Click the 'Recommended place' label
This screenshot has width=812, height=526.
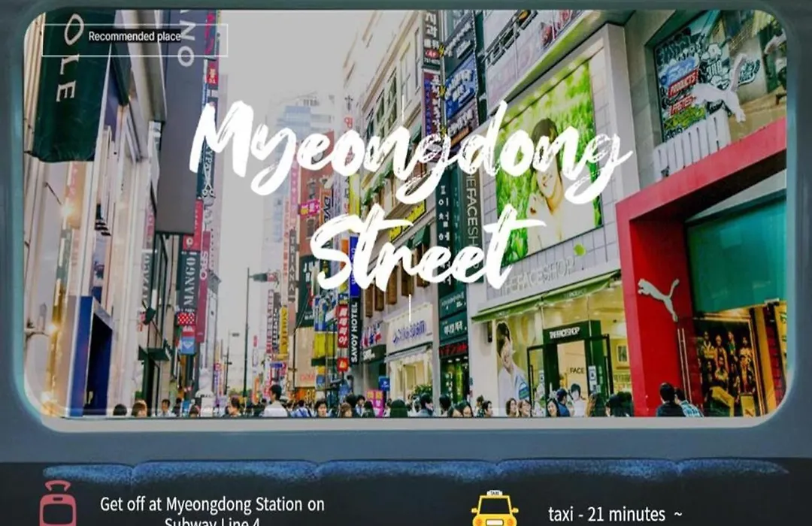[135, 36]
